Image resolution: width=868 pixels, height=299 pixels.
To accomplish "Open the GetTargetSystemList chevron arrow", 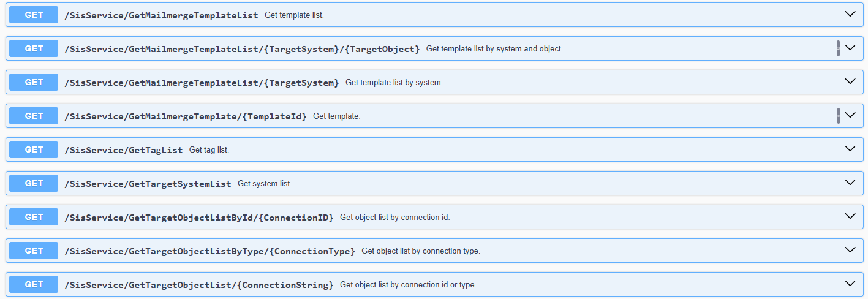I will tap(850, 183).
